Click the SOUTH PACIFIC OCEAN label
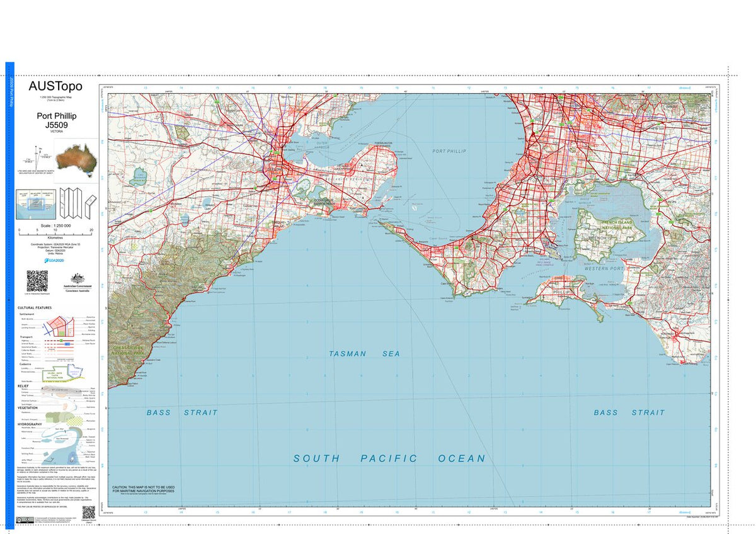 pyautogui.click(x=389, y=458)
